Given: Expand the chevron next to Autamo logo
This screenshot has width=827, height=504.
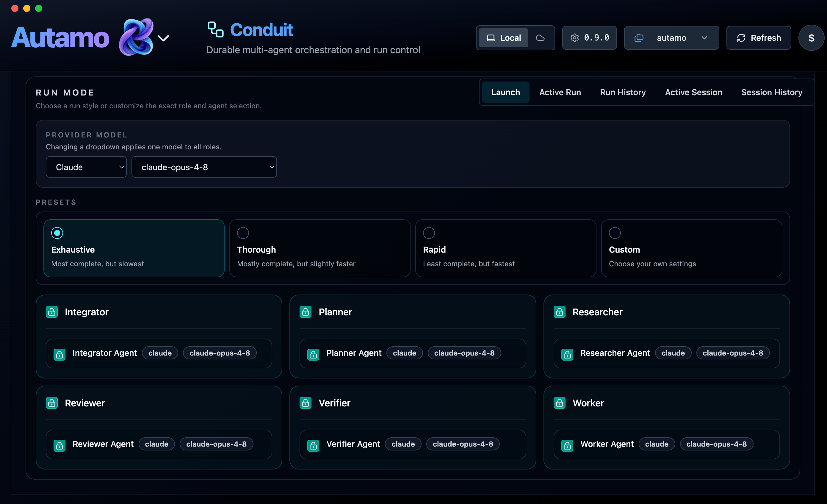Looking at the screenshot, I should point(163,38).
